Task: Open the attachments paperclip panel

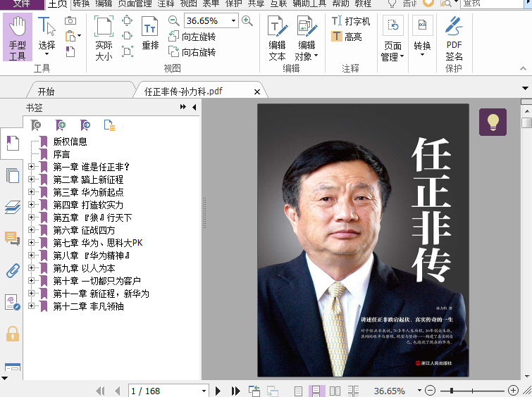Action: (x=13, y=270)
